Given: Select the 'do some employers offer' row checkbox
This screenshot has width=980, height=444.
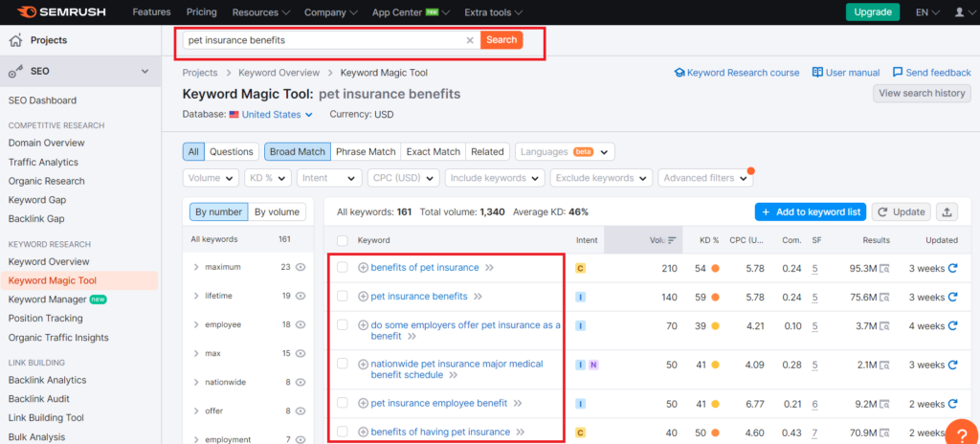Looking at the screenshot, I should point(343,325).
